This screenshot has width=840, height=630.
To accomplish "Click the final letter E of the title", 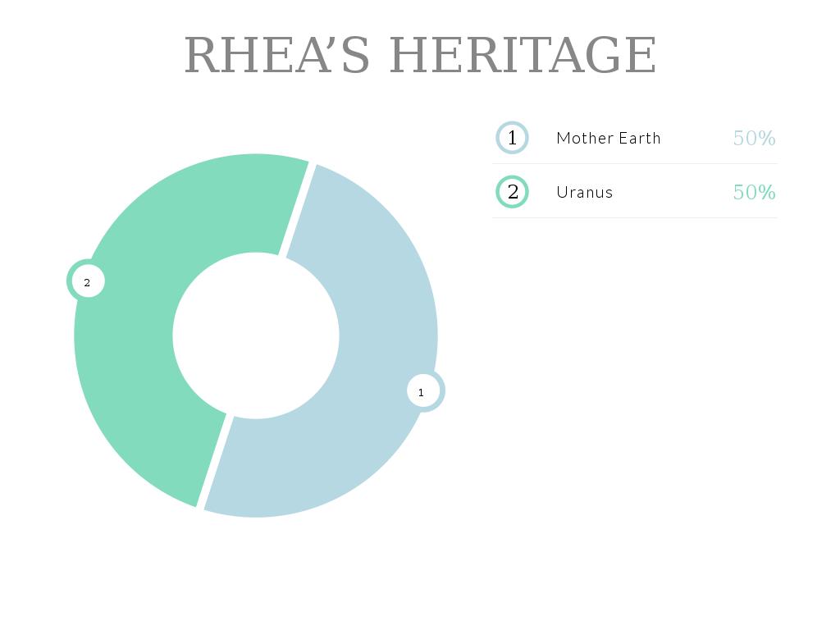I will click(641, 55).
